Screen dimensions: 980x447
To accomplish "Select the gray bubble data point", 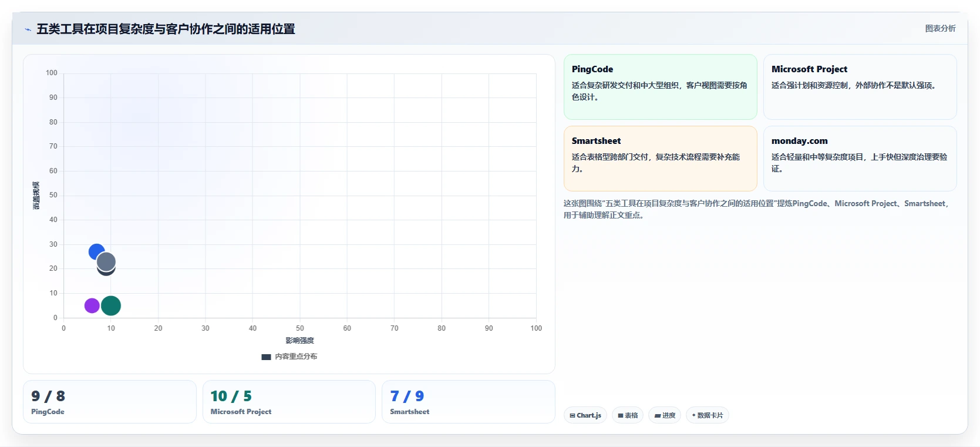I will coord(106,261).
